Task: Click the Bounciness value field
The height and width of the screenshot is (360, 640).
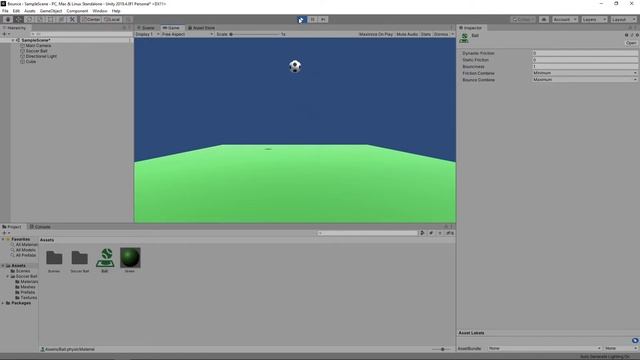Action: pyautogui.click(x=584, y=66)
